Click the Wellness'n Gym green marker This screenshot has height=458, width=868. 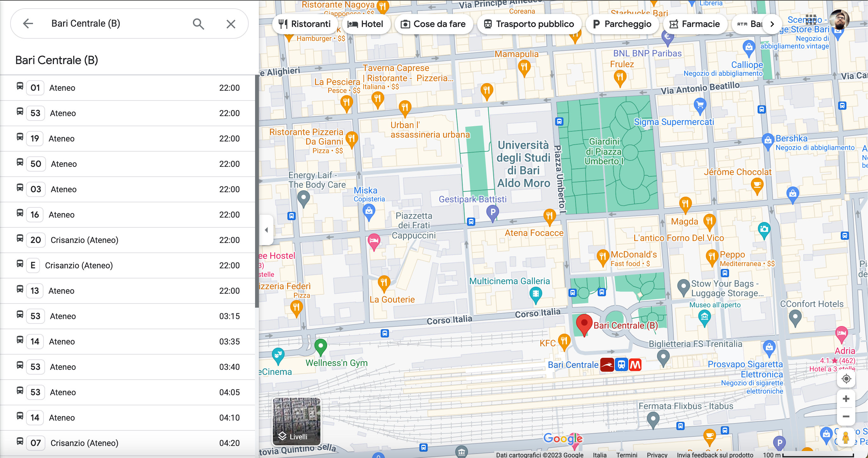(x=320, y=347)
